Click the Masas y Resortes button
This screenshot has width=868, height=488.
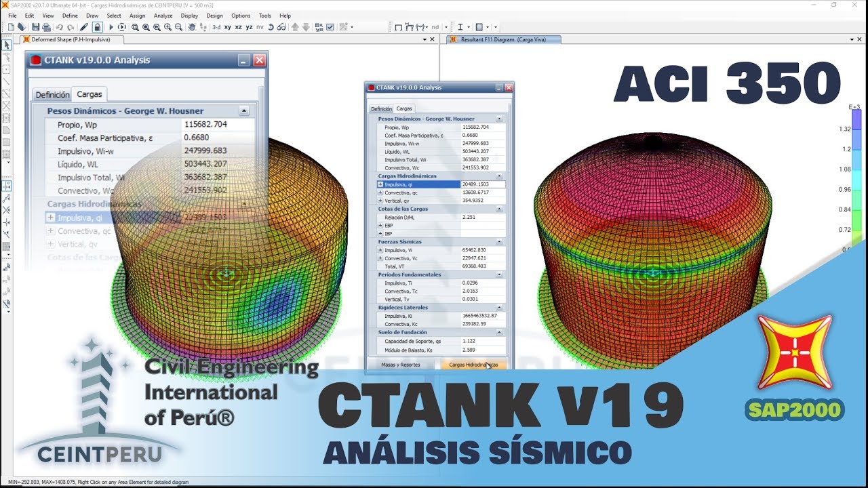point(401,365)
